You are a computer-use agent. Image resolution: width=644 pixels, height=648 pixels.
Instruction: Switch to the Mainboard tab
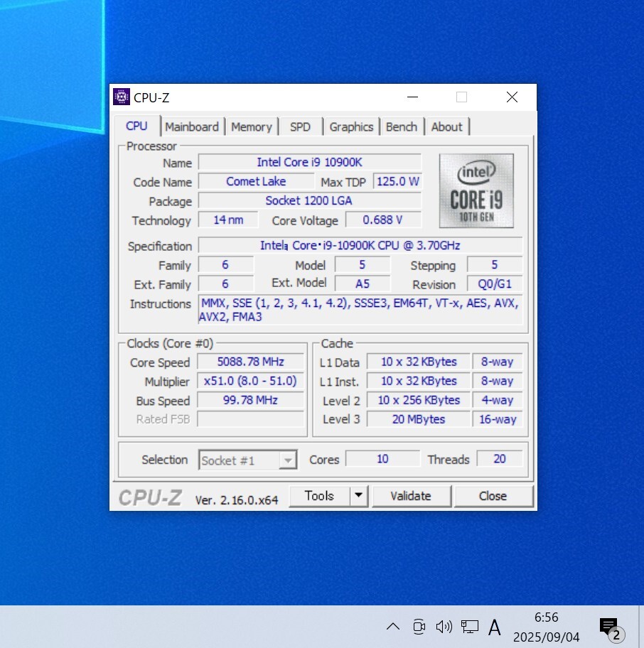192,127
